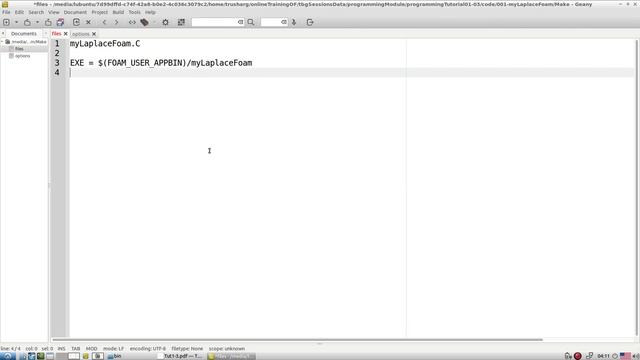This screenshot has height=360, width=640.
Task: Click line number 2 in margin
Action: point(57,53)
